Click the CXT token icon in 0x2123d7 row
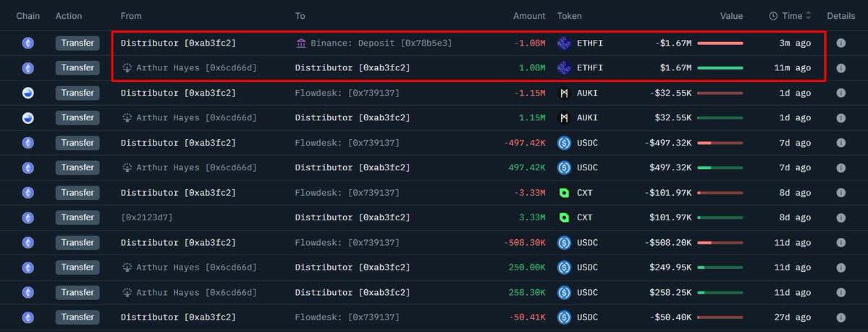Image resolution: width=868 pixels, height=332 pixels. pyautogui.click(x=564, y=217)
